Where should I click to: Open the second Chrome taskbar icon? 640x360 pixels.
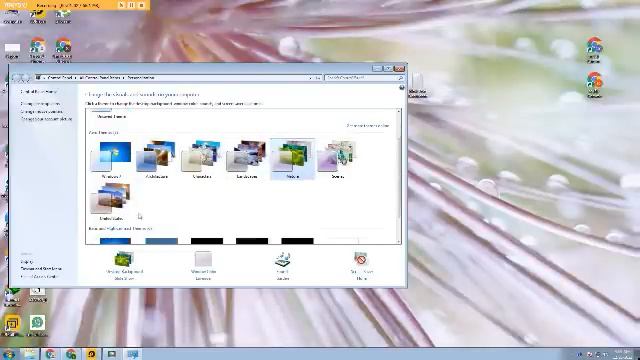pyautogui.click(x=71, y=354)
